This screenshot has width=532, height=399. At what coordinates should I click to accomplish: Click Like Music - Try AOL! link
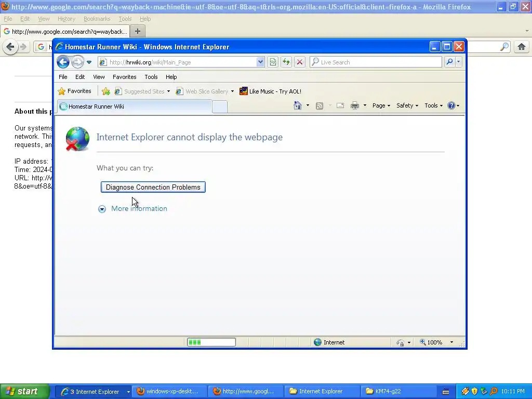pyautogui.click(x=270, y=91)
